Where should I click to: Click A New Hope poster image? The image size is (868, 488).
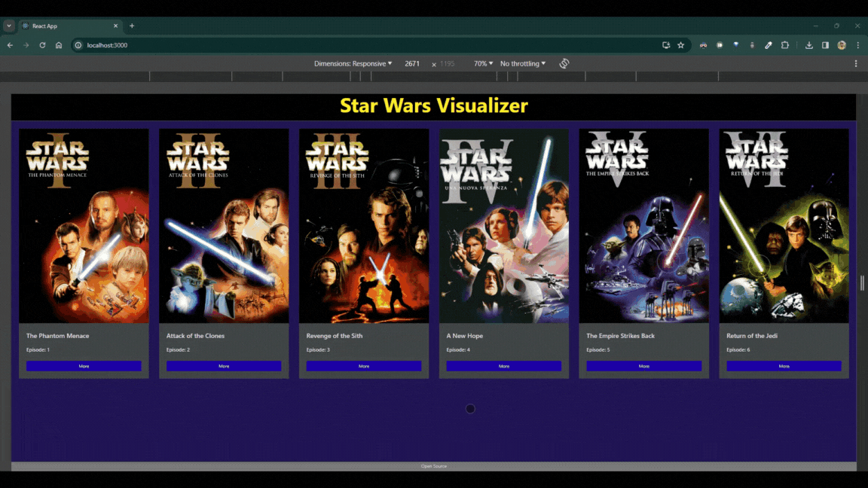(x=504, y=226)
